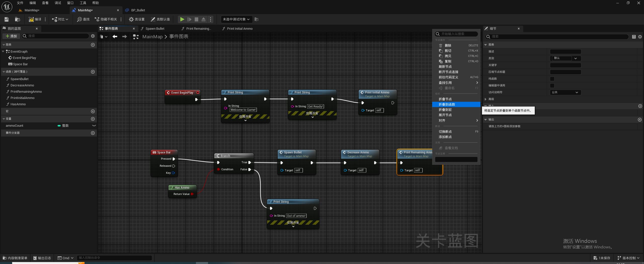Choose Collapse to Function (折叠到函数)

click(456, 104)
